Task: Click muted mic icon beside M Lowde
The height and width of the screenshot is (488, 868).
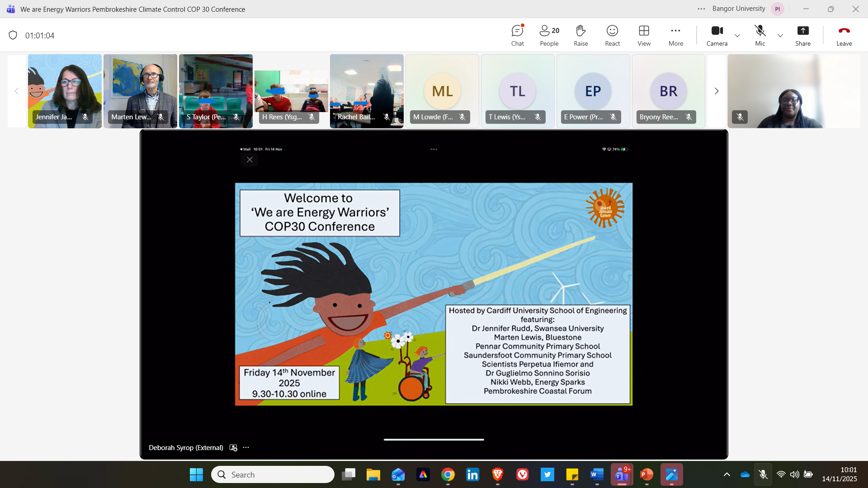Action: pyautogui.click(x=462, y=117)
